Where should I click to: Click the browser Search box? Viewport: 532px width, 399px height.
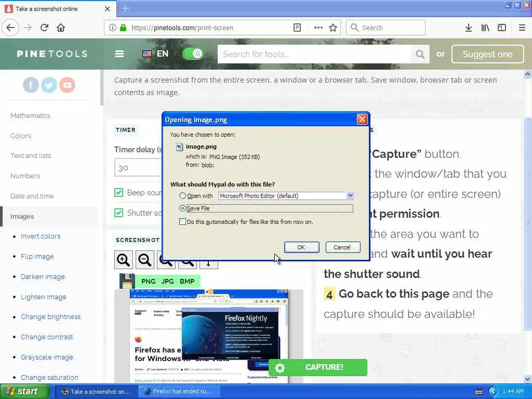385,28
